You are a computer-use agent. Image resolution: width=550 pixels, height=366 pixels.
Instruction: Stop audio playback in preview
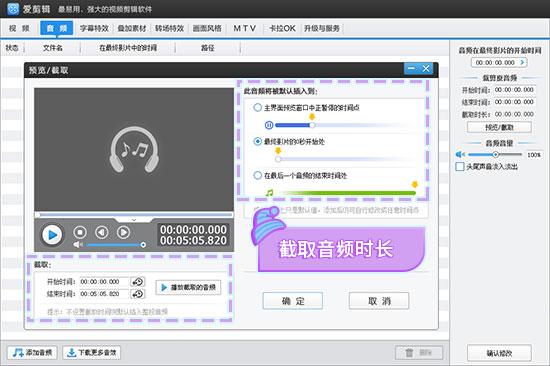(80, 232)
